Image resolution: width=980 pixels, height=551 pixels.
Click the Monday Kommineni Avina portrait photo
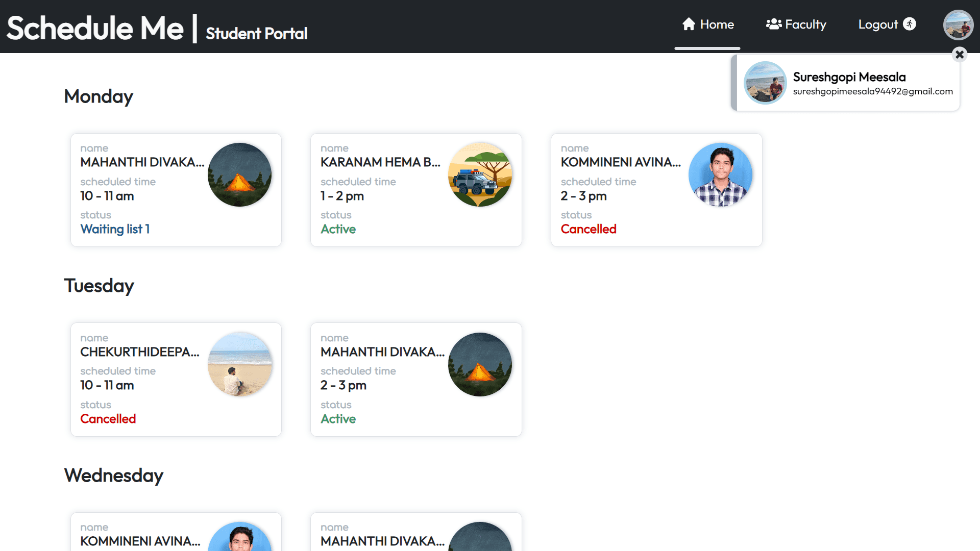point(720,174)
